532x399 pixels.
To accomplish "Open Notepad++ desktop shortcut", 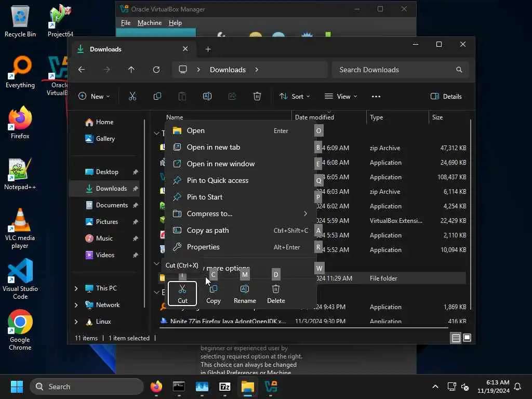I will pyautogui.click(x=20, y=174).
